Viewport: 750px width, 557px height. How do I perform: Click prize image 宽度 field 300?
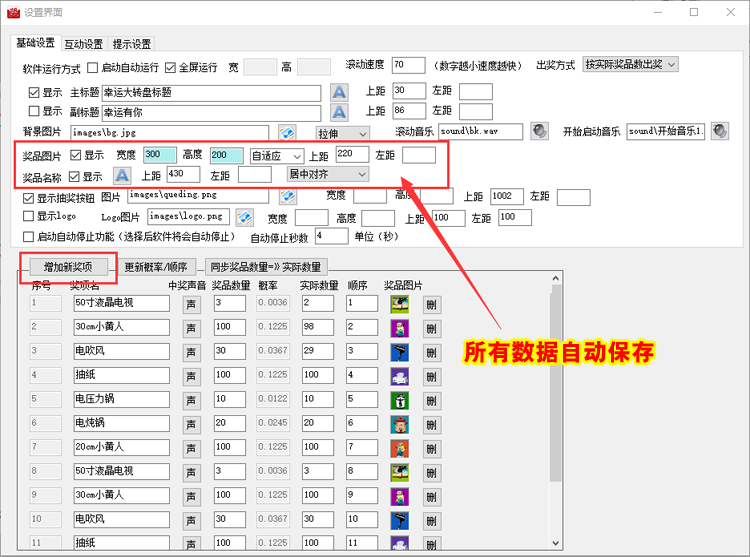(160, 155)
